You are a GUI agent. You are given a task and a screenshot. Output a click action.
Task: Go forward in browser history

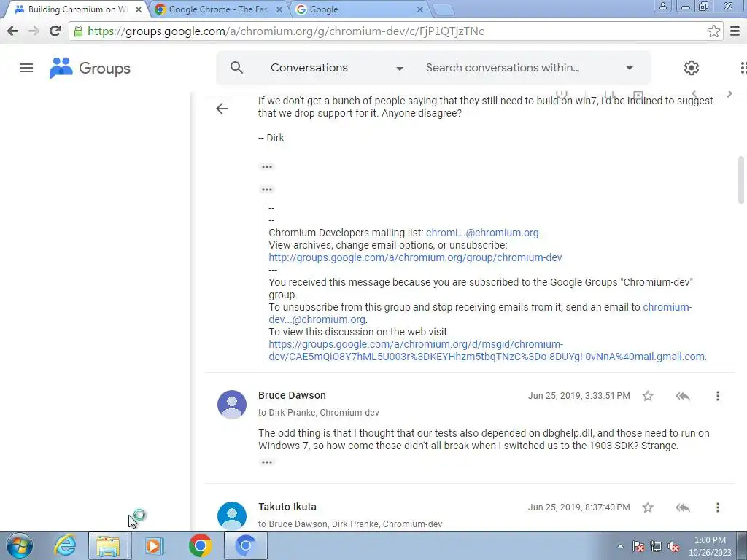tap(34, 31)
